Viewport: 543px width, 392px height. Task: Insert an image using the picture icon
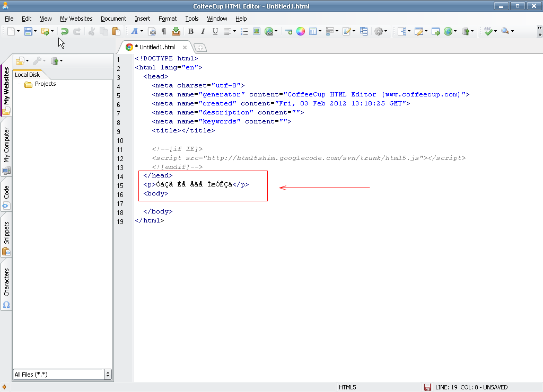tap(257, 31)
